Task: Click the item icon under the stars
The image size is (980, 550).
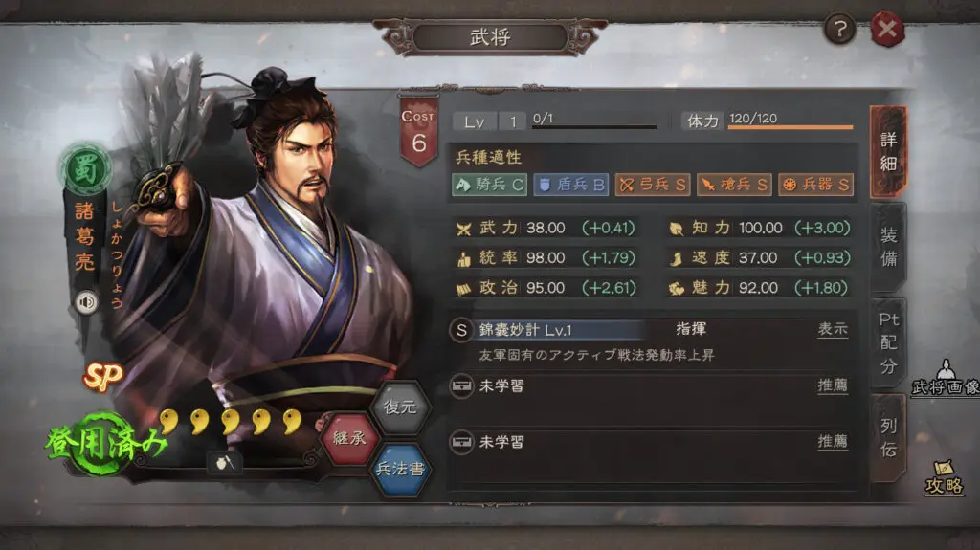Action: 224,463
